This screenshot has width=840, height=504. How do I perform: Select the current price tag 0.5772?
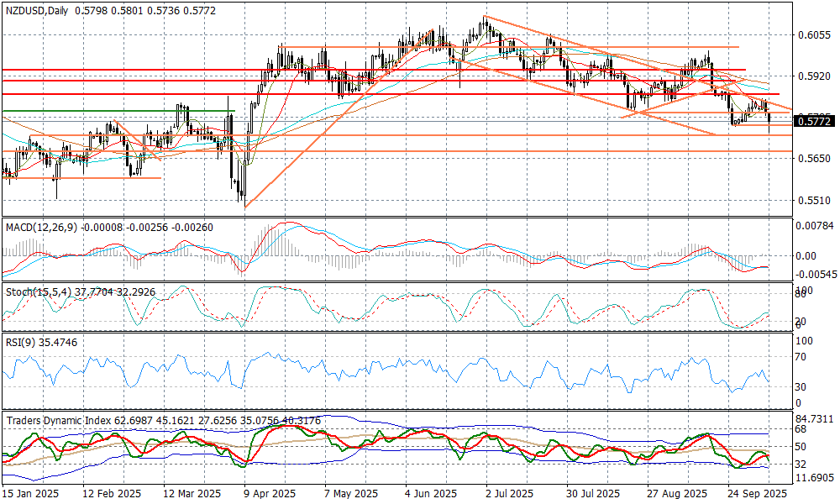tap(814, 122)
